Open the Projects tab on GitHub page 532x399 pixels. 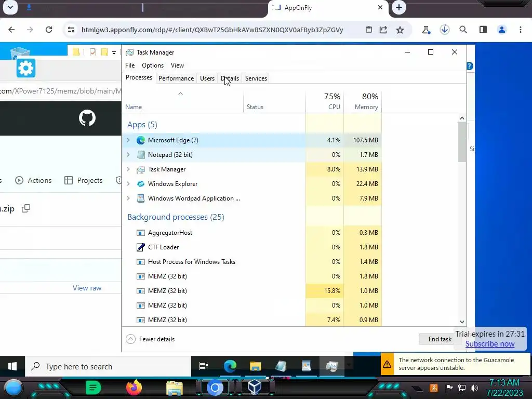[84, 180]
